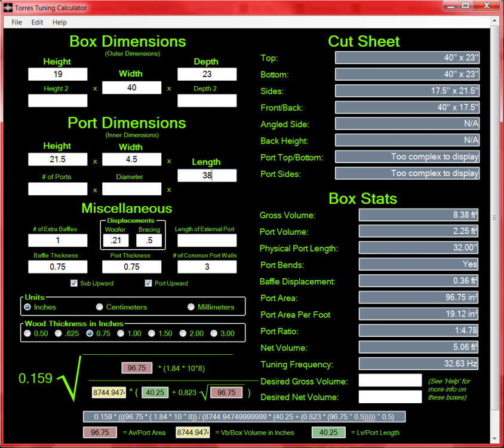Viewport: 504px width, 448px height.
Task: Click the box Height field containing 19
Action: tap(58, 74)
